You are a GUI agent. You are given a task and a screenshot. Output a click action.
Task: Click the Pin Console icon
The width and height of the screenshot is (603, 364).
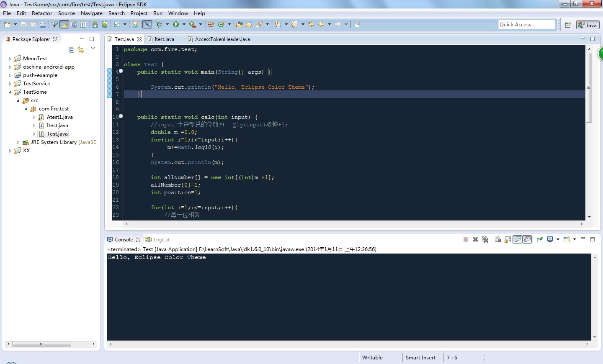point(540,239)
